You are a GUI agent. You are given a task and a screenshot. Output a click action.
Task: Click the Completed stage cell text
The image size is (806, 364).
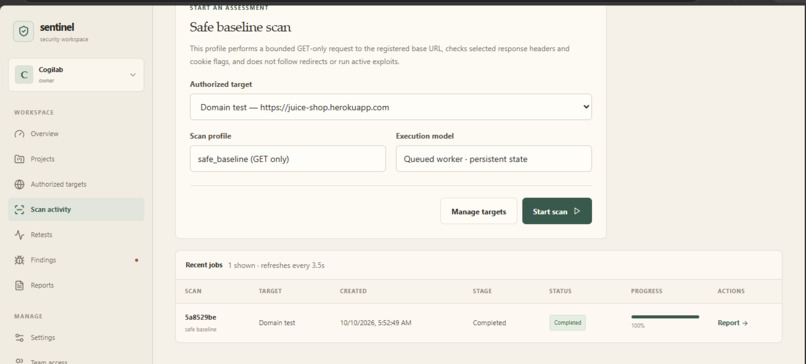[x=489, y=323]
